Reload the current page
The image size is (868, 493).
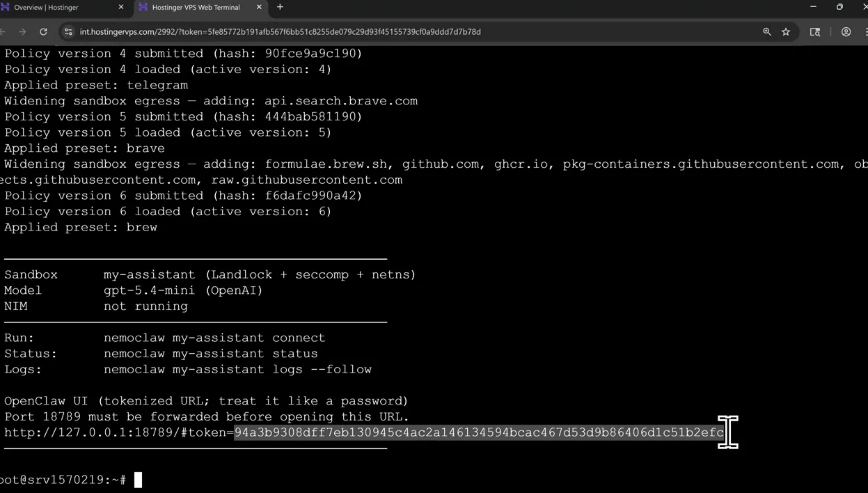(x=43, y=32)
